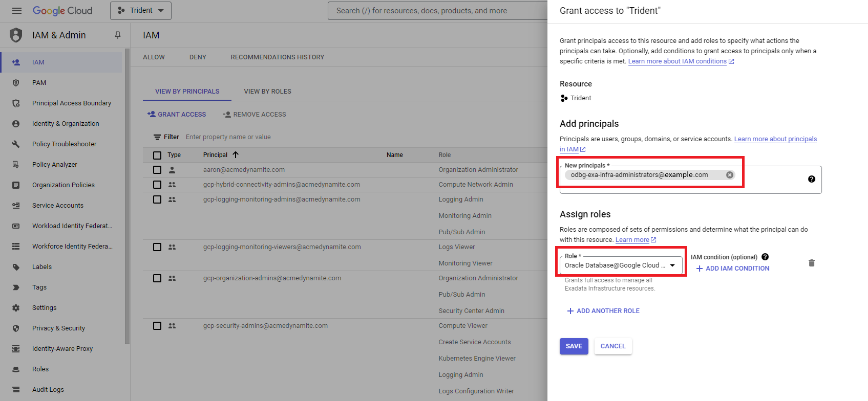Delete the role with the trash icon
This screenshot has height=401, width=868.
[x=812, y=263]
